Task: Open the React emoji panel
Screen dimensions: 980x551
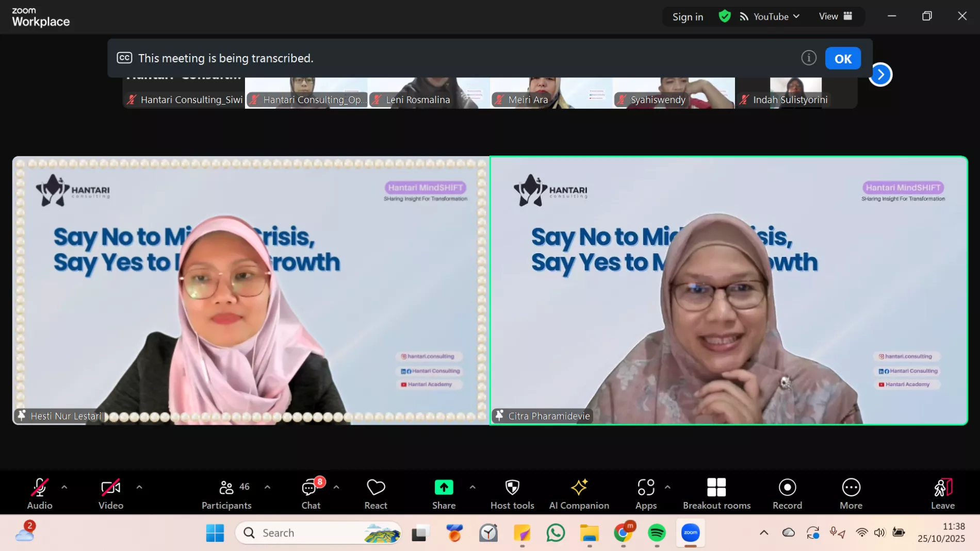Action: (x=375, y=493)
